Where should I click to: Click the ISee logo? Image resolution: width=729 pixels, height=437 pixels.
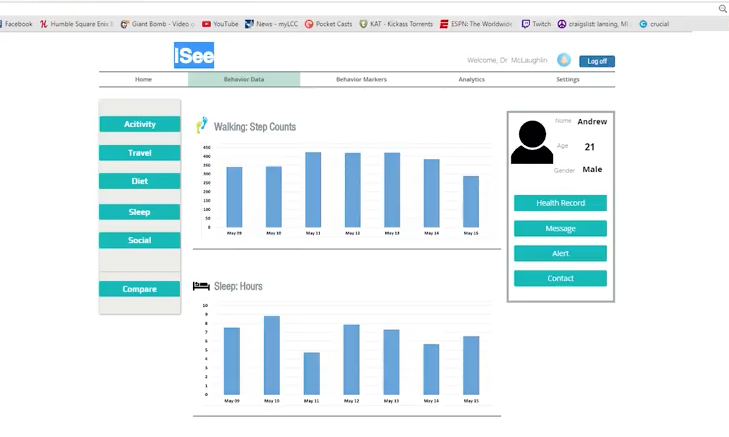click(x=194, y=56)
